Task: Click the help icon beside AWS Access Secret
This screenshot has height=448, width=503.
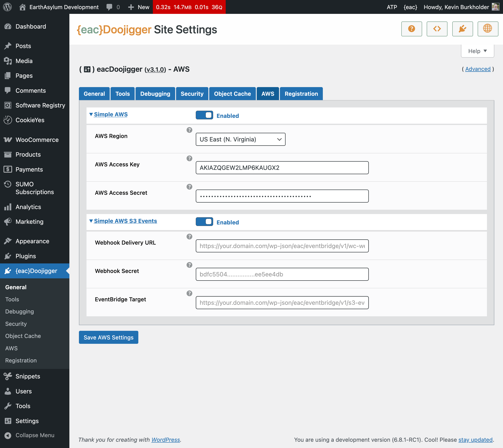Action: pyautogui.click(x=189, y=187)
